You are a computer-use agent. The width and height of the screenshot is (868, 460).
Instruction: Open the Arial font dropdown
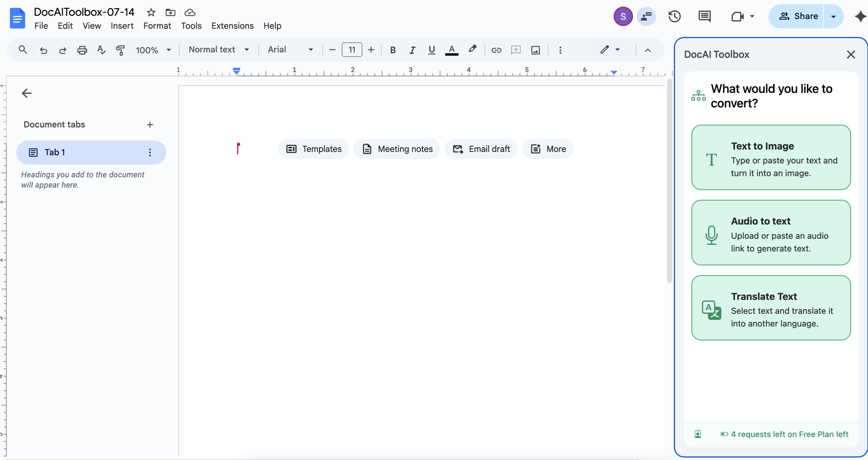290,50
